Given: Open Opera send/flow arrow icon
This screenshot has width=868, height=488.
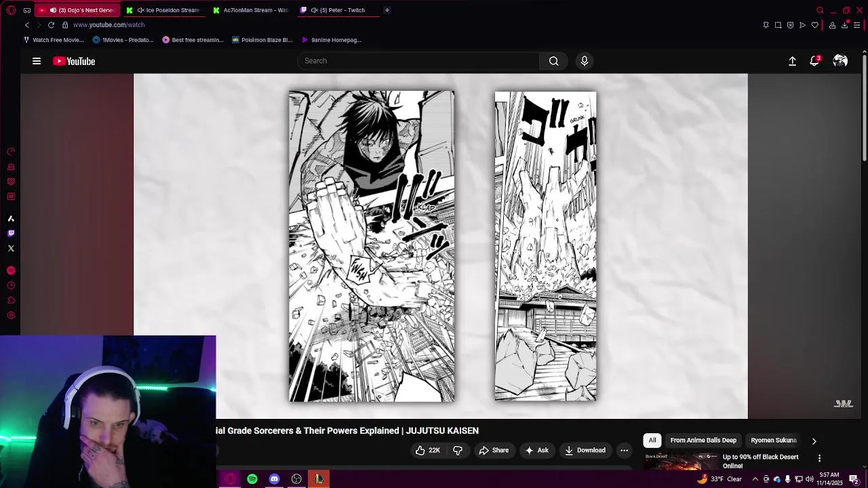Looking at the screenshot, I should point(802,25).
